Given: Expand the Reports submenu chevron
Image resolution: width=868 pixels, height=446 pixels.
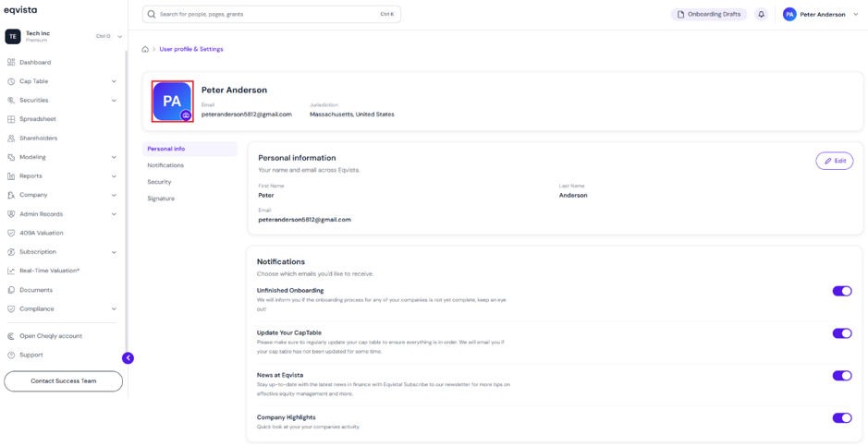Looking at the screenshot, I should (114, 176).
